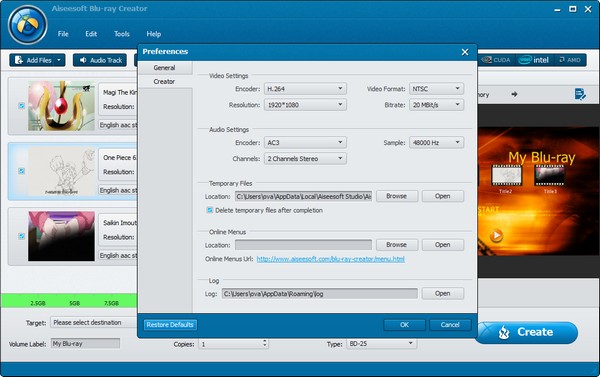The height and width of the screenshot is (377, 600).
Task: Select the Saikin Imouto video thumbnail
Action: 61,236
